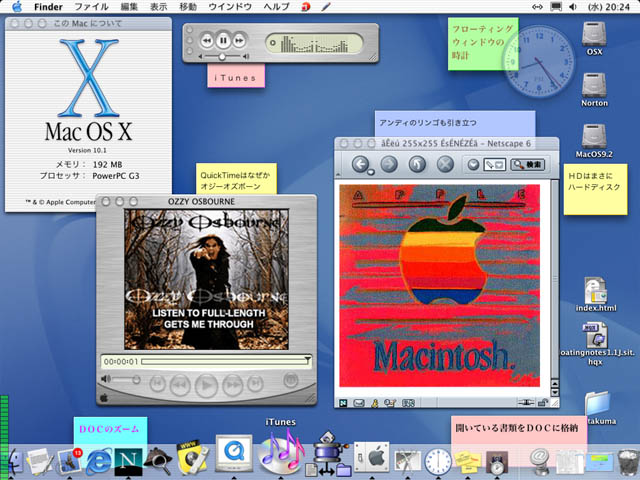The width and height of the screenshot is (640, 480).
Task: Click the QuickTime timeline progress bar
Action: (226, 361)
